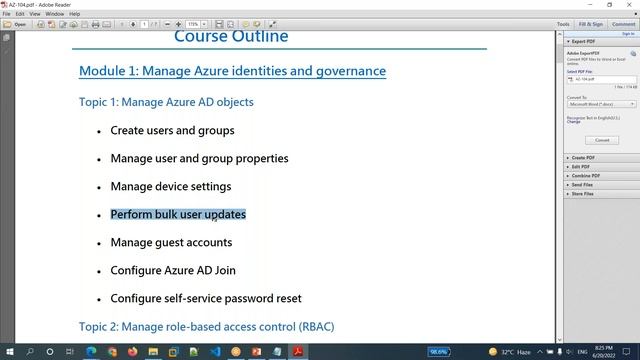Screen dimensions: 640x360
Task: Click the Change language link
Action: (x=573, y=122)
